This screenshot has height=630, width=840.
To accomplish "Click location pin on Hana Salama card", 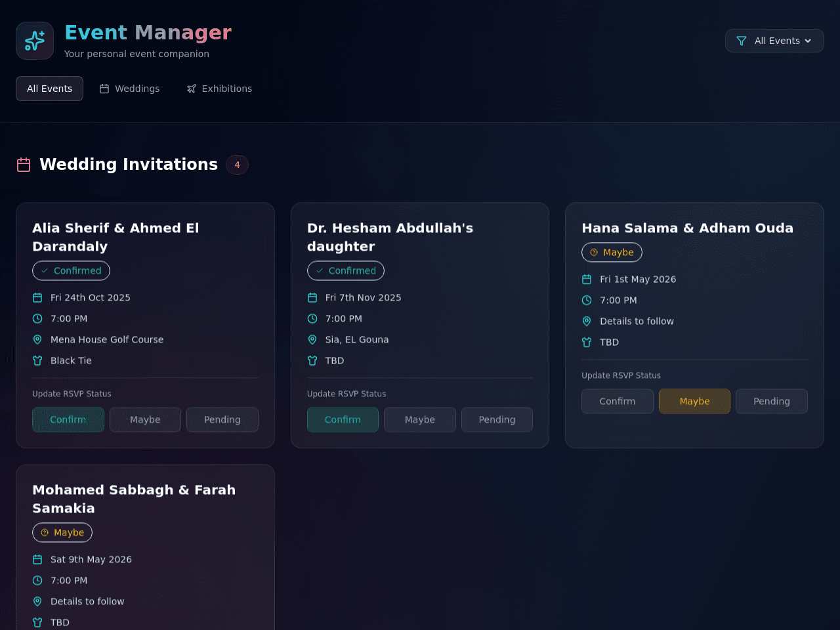I will pos(587,321).
